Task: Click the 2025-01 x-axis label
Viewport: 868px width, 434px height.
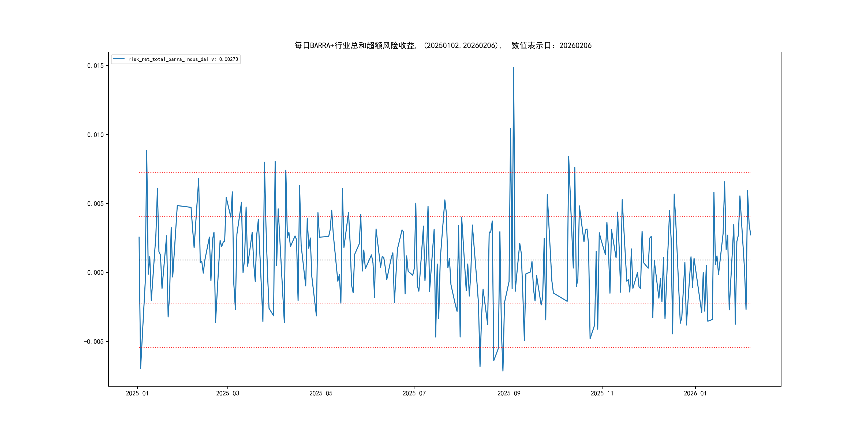Action: click(x=137, y=393)
